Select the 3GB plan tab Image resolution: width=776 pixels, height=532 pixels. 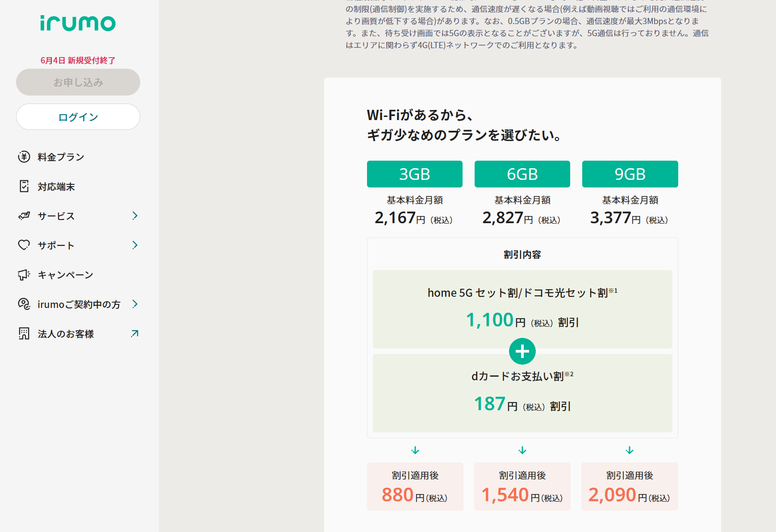tap(414, 174)
